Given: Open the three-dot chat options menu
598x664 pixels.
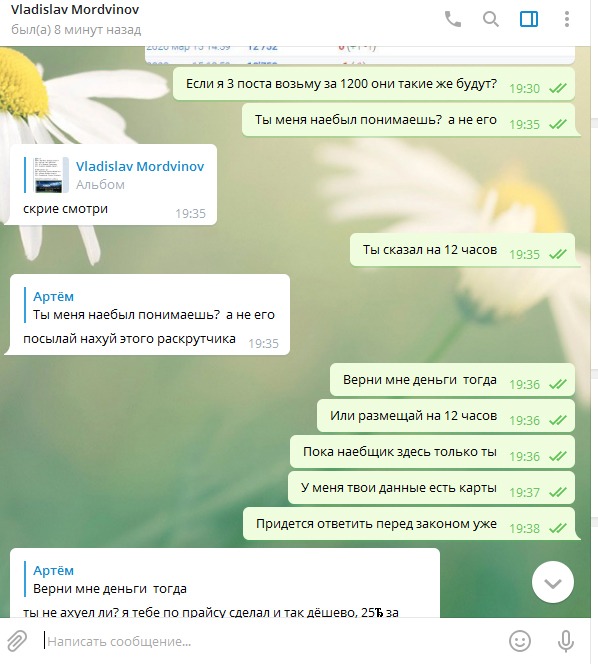Looking at the screenshot, I should (567, 19).
